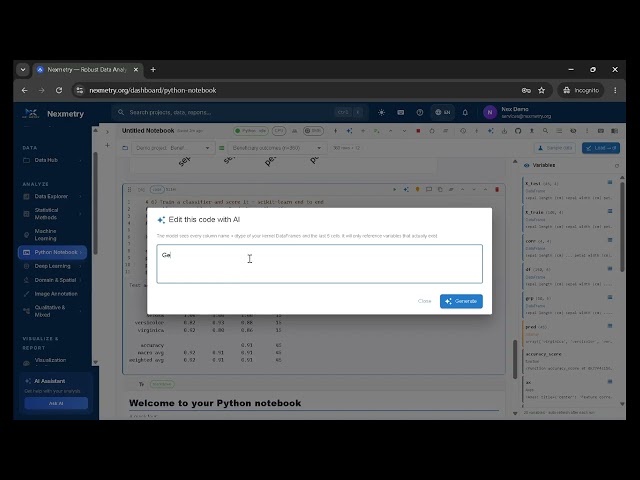
Task: Toggle visibility eye icon in the notebook toolbar
Action: click(573, 131)
